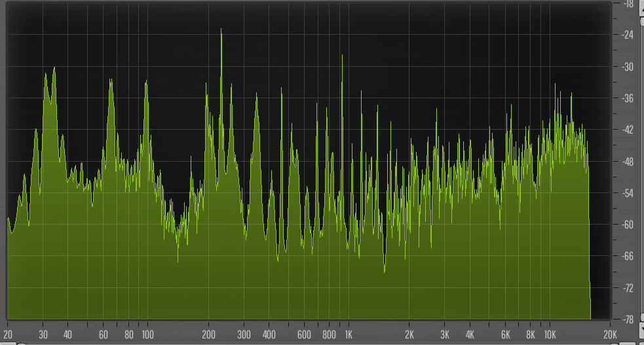
Task: Click the 40 Hz frequency axis label
Action: click(x=67, y=335)
